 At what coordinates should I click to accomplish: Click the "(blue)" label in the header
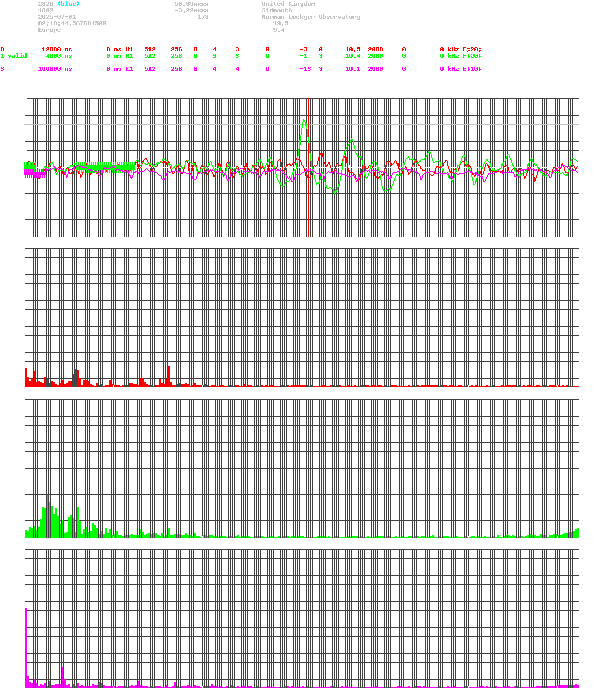(x=68, y=4)
